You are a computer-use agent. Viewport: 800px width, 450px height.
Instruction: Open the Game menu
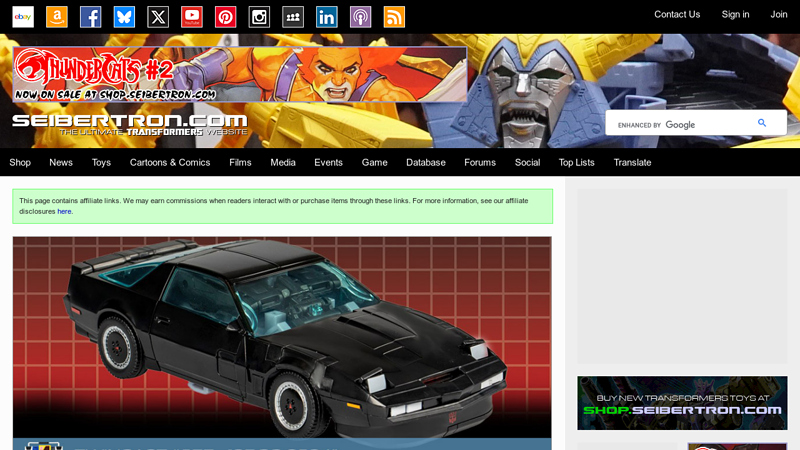[374, 162]
